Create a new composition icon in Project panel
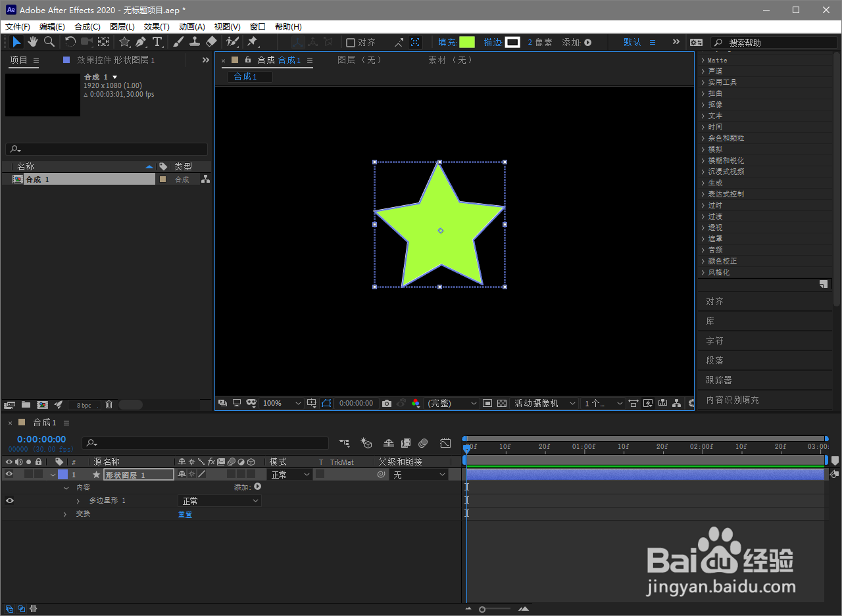Screen dimensions: 842x616 click(42, 405)
